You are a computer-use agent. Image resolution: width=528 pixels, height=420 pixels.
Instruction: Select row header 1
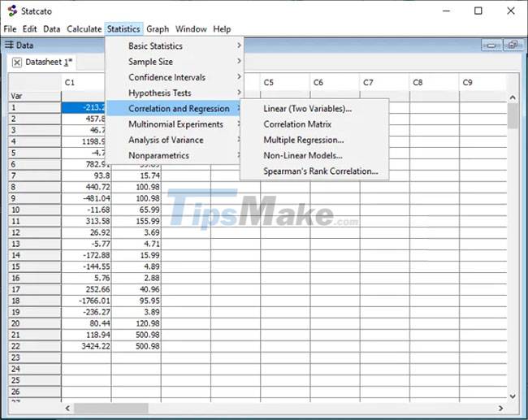(x=35, y=108)
